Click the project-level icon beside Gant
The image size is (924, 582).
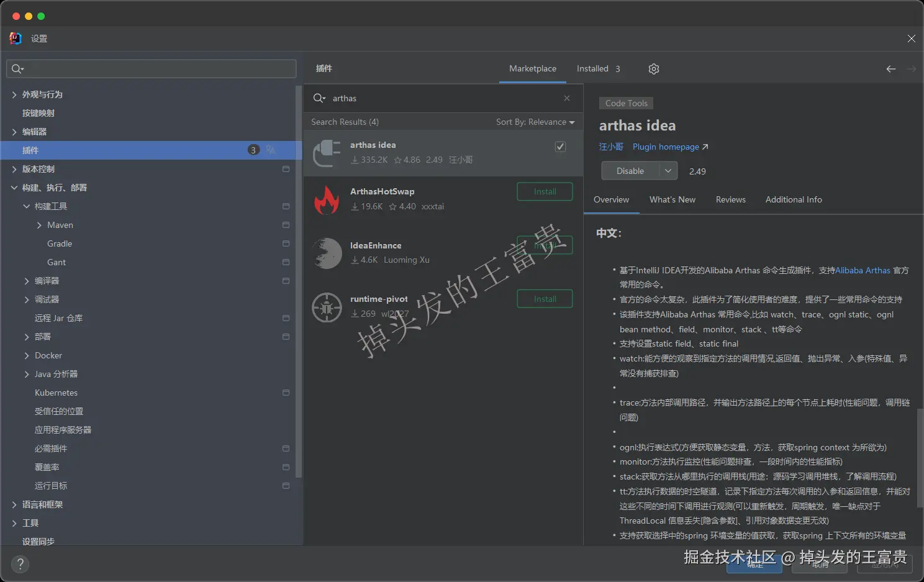pos(286,262)
